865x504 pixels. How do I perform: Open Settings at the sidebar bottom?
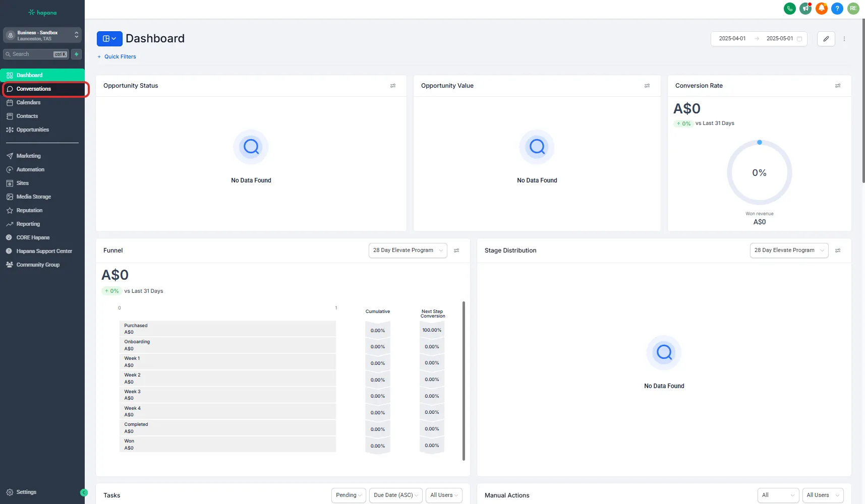[26, 492]
